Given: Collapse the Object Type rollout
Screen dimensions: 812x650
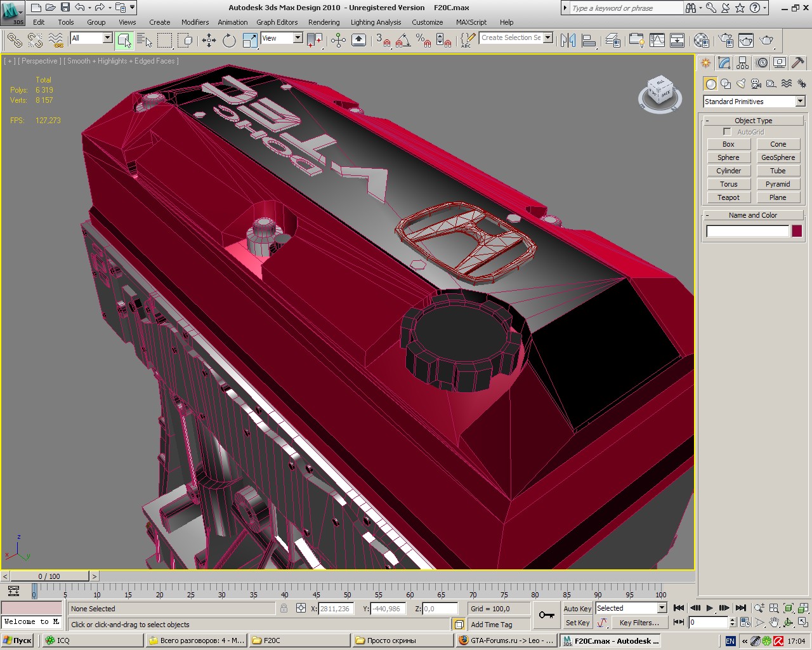Looking at the screenshot, I should 754,121.
